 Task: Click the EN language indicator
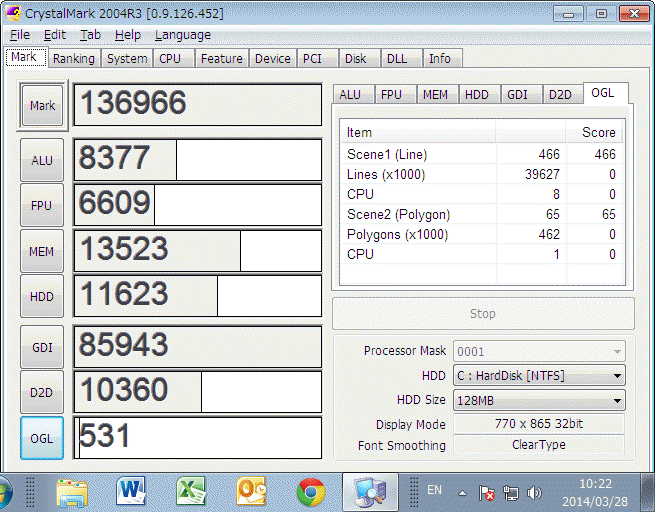click(434, 489)
